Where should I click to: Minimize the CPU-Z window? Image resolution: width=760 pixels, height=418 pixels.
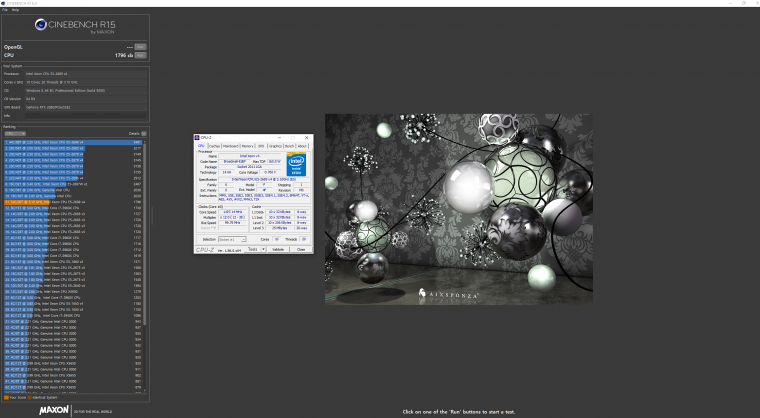pos(279,138)
